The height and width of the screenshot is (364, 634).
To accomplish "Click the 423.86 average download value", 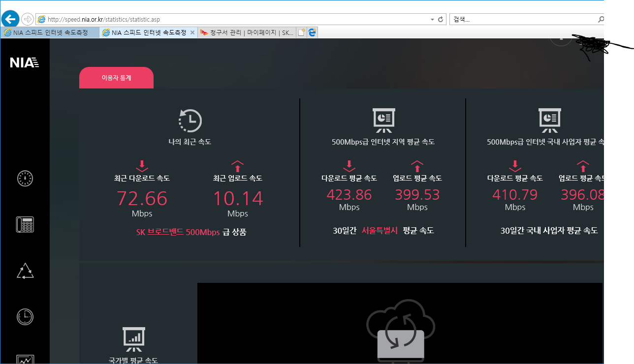I will pyautogui.click(x=349, y=195).
